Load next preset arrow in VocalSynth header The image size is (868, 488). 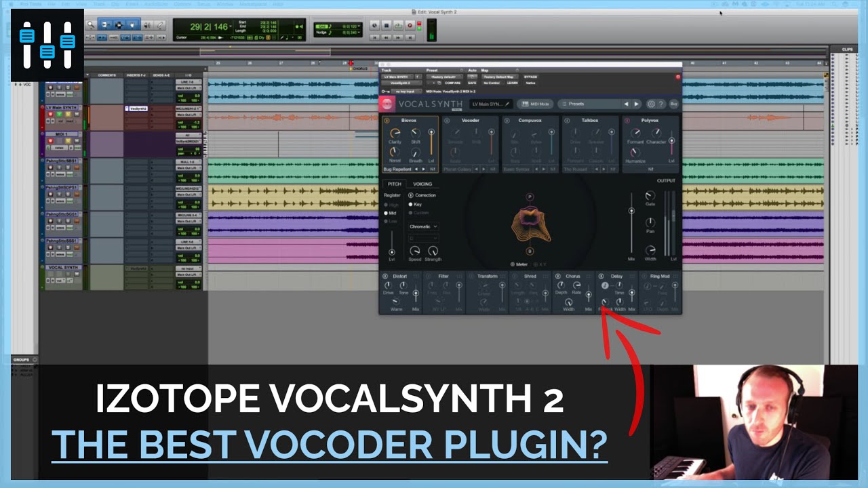tap(636, 104)
